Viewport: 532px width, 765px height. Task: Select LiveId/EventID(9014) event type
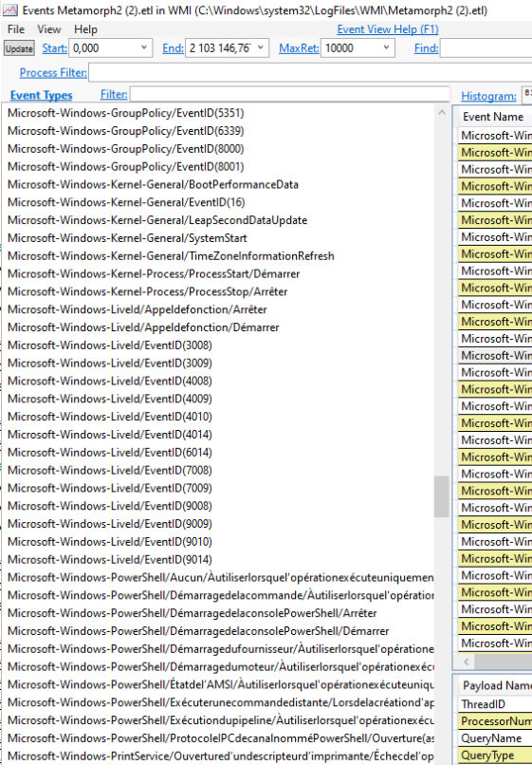tap(110, 560)
